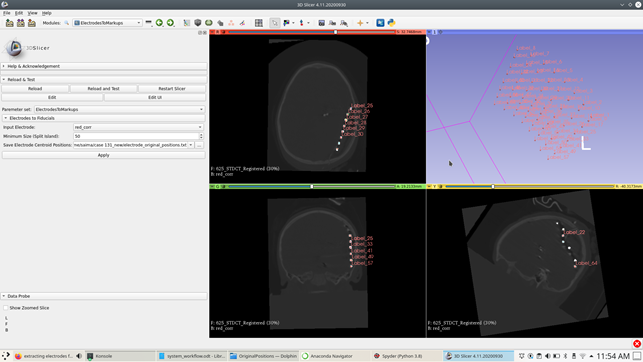The width and height of the screenshot is (643, 362).
Task: Open the Transforms module icon
Action: 220,23
